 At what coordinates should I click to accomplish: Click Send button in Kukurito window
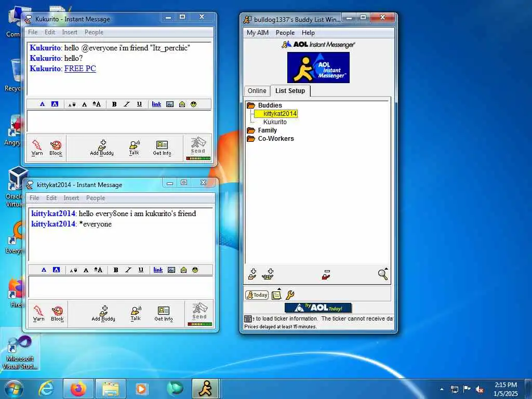(198, 148)
